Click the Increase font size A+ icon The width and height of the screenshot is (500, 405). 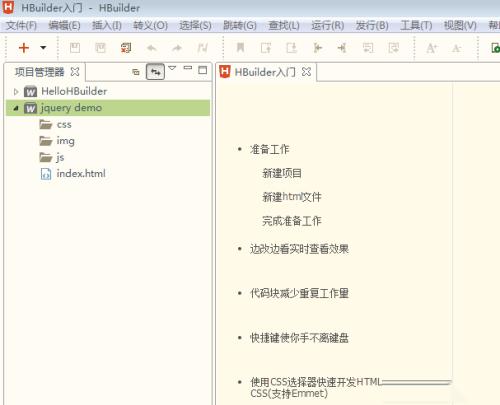(x=432, y=48)
